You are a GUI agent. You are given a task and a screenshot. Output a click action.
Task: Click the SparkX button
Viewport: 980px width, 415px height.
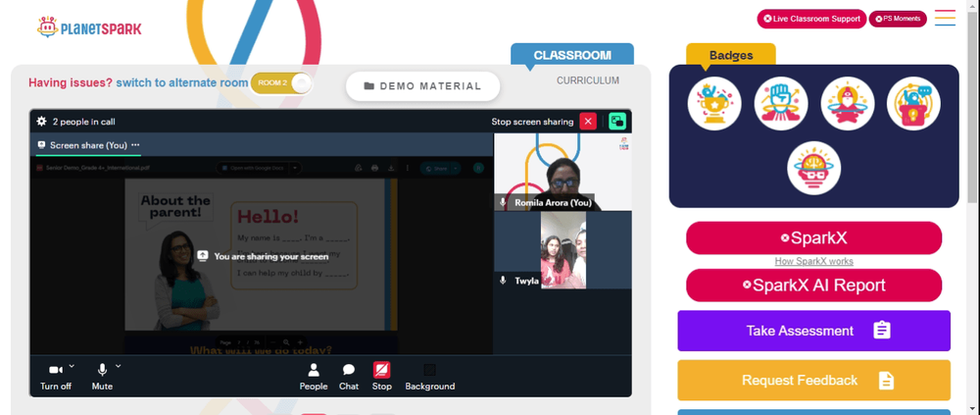click(x=813, y=237)
